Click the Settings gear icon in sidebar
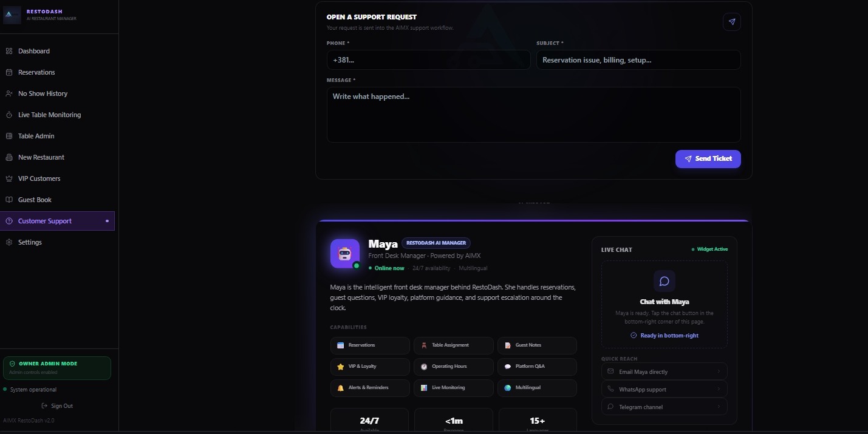 tap(9, 242)
